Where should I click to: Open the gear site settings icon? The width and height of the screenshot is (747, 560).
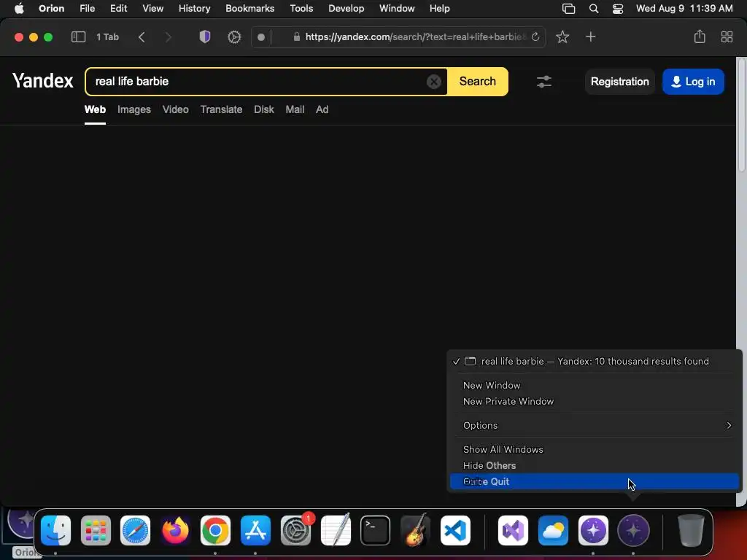tap(234, 36)
